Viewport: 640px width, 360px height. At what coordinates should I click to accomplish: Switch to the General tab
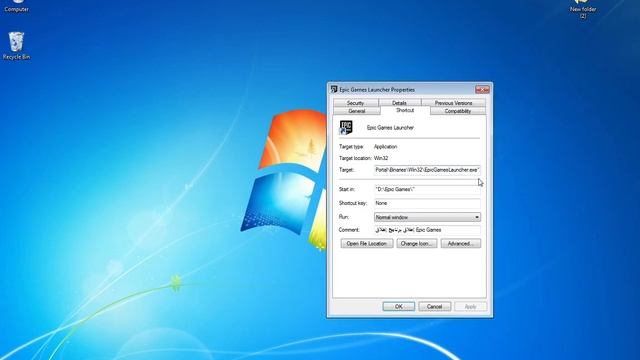tap(357, 111)
